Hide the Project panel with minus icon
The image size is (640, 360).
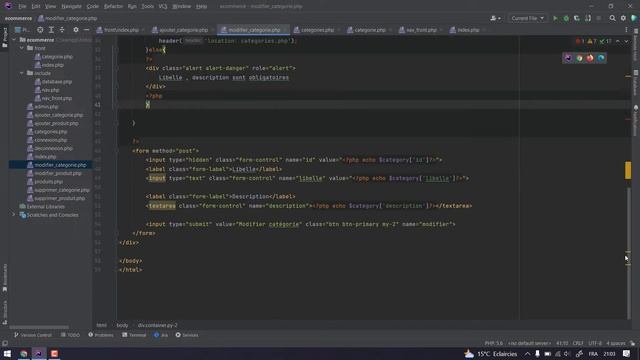click(x=86, y=30)
